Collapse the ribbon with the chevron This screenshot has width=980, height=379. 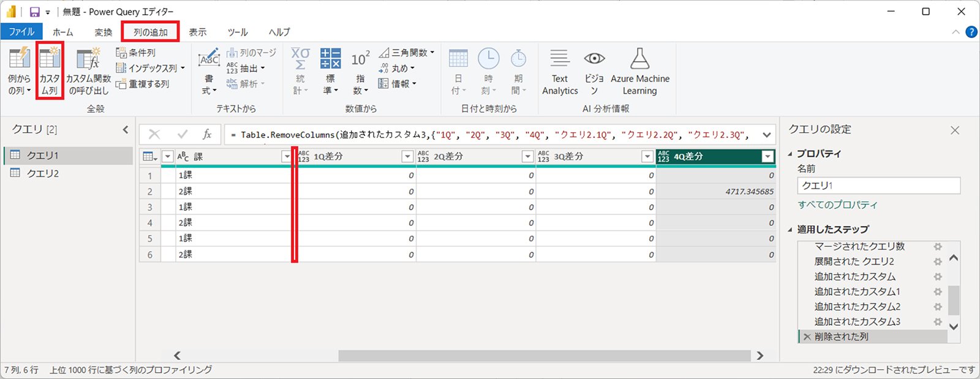pos(956,32)
